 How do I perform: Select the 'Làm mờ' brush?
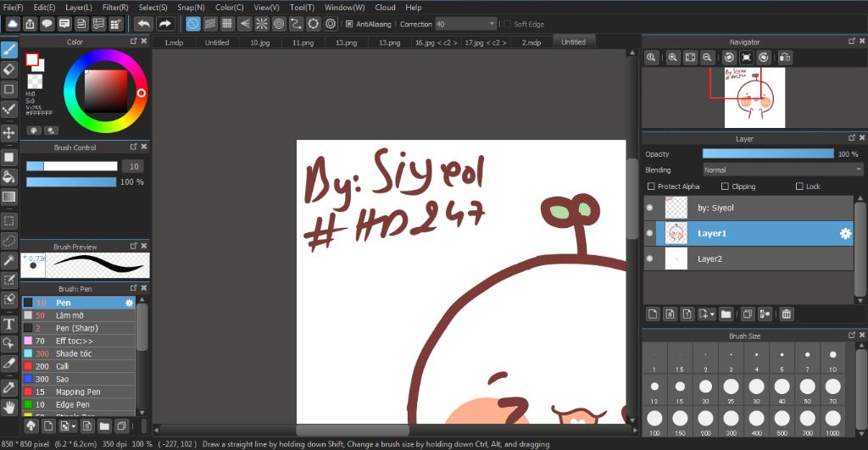(78, 315)
